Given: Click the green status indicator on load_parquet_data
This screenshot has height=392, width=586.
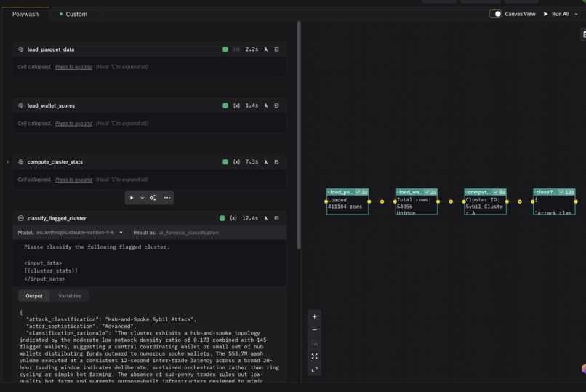Looking at the screenshot, I should click(x=225, y=49).
